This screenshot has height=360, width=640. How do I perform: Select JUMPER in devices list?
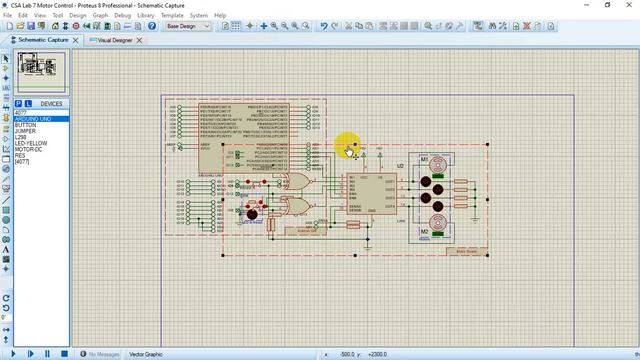[41, 131]
